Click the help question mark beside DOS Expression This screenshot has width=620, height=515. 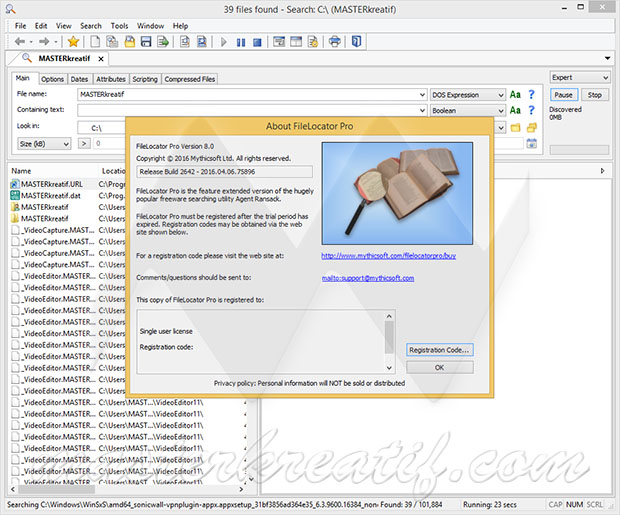tap(531, 95)
